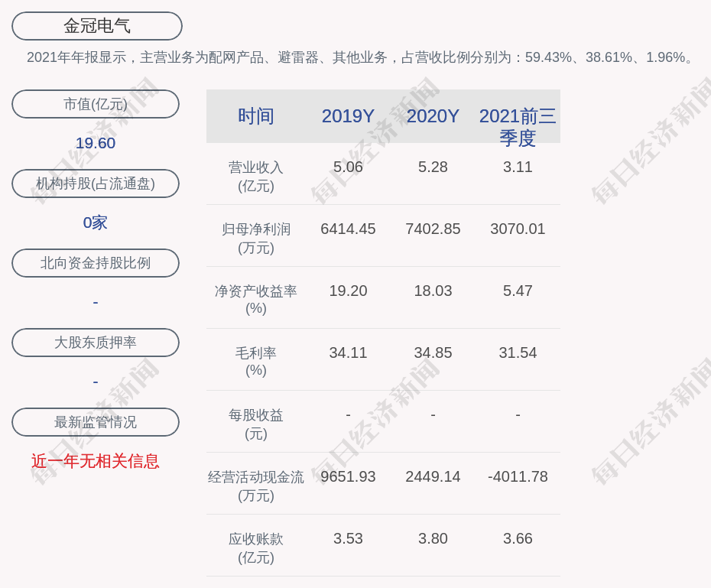
Task: Click the red 近一年无相关信息 text
Action: (96, 461)
